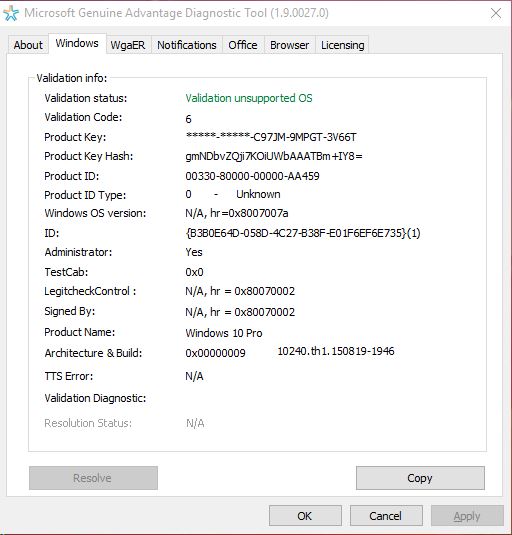The height and width of the screenshot is (535, 512).
Task: Click the Resolution Status N/A value
Action: click(x=195, y=423)
